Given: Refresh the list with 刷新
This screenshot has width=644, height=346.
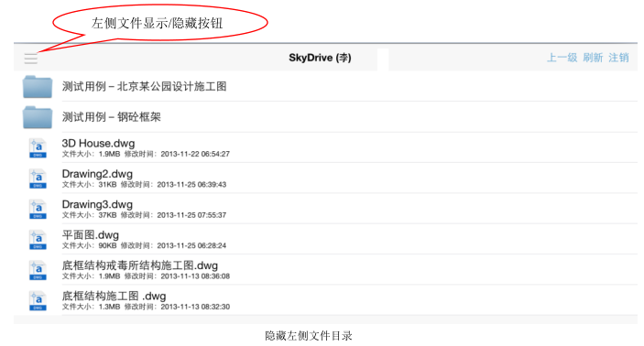Looking at the screenshot, I should click(593, 58).
